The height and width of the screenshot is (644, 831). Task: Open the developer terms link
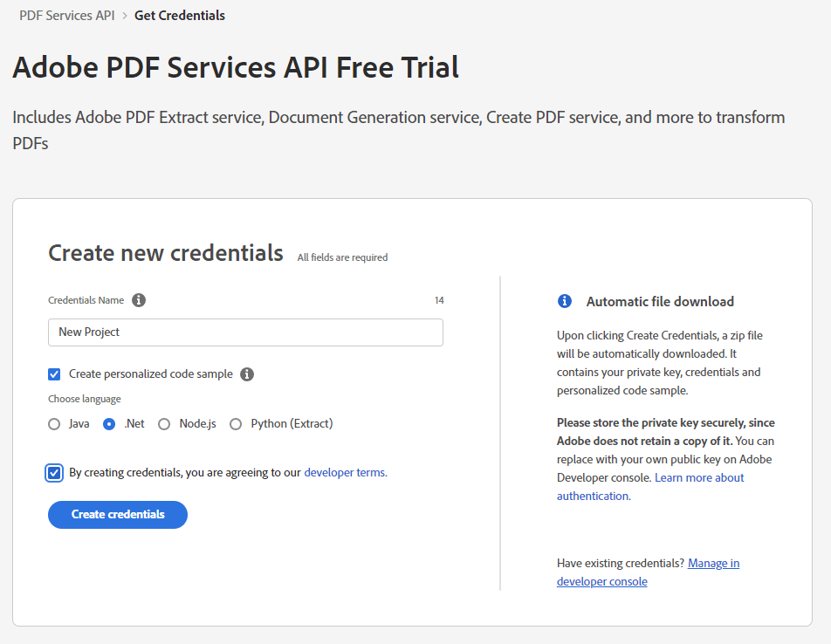pos(346,472)
